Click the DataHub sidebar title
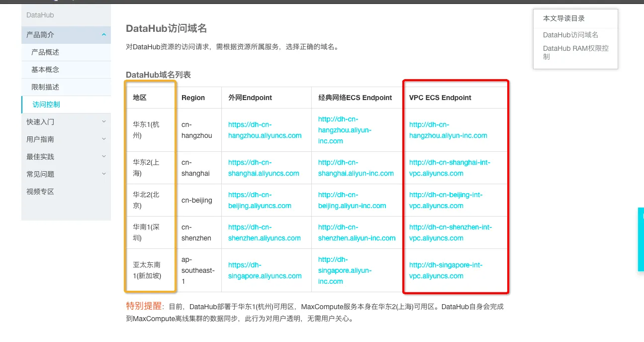The height and width of the screenshot is (342, 644). [x=40, y=15]
